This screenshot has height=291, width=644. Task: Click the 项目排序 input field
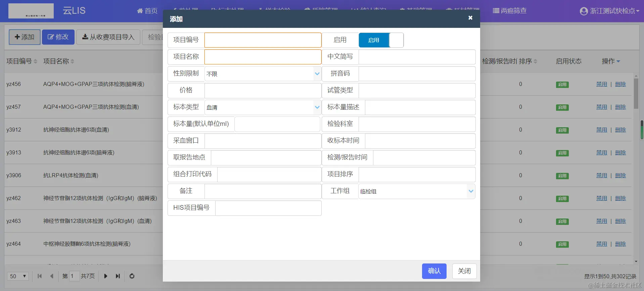[x=417, y=174]
